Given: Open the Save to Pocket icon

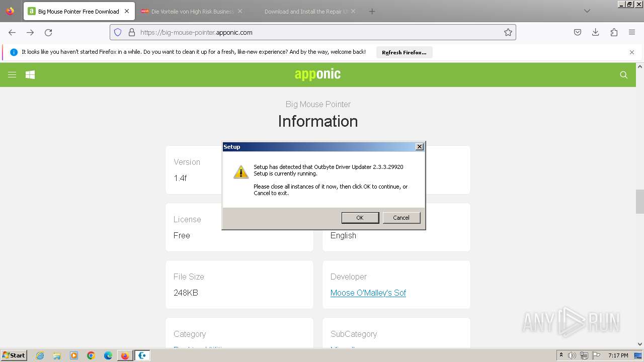Looking at the screenshot, I should (578, 32).
